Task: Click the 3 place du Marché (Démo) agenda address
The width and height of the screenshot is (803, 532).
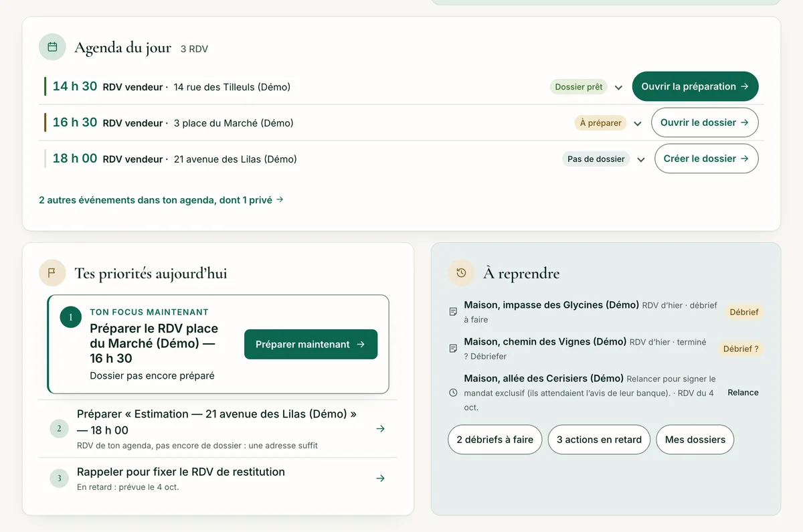Action: pos(234,123)
